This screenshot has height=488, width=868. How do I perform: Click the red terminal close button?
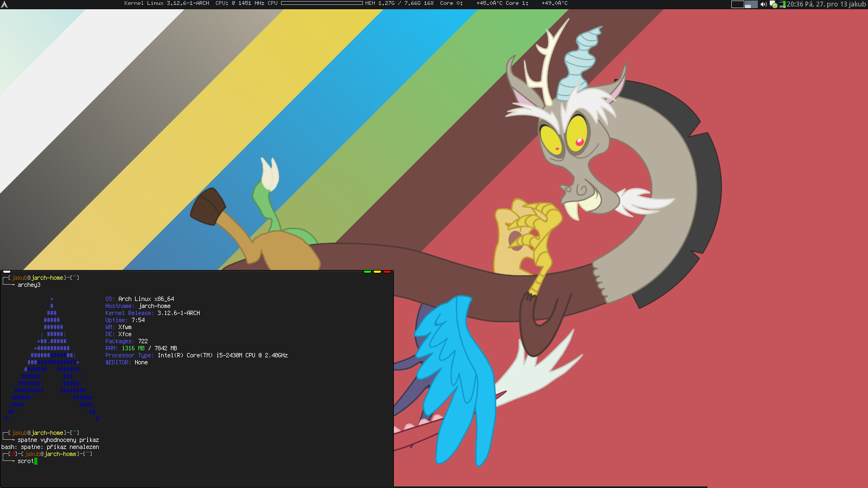(x=387, y=272)
